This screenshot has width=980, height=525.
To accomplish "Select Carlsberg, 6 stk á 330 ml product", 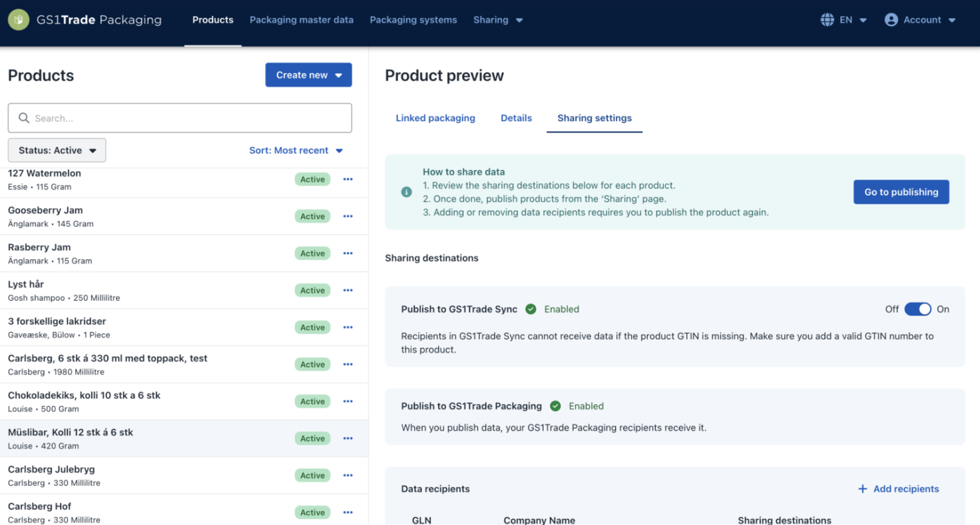I will pos(108,358).
